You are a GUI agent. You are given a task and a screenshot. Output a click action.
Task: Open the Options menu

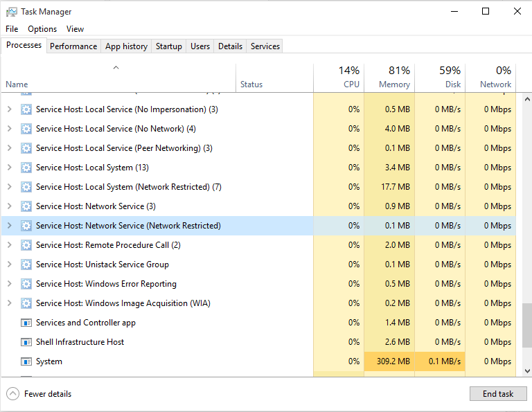42,29
